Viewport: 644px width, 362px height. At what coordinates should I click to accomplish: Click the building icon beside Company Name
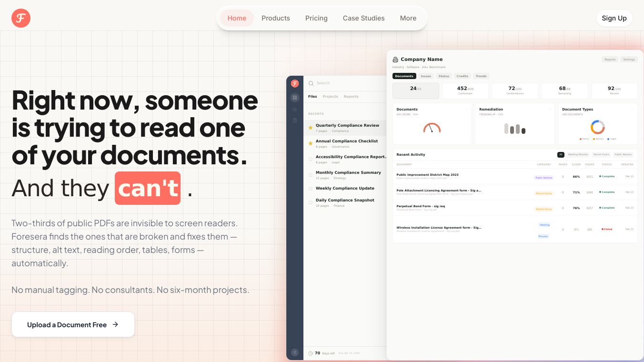(x=395, y=60)
